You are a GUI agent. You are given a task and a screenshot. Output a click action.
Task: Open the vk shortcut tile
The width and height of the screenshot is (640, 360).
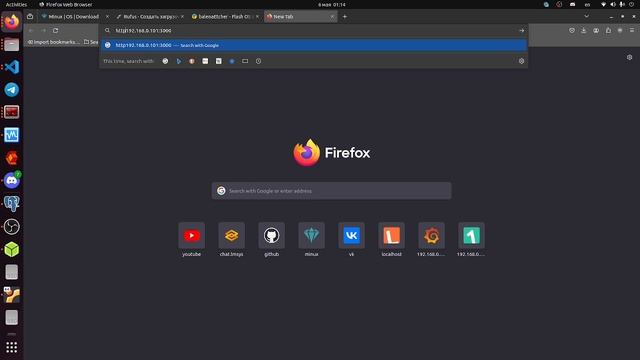[351, 240]
